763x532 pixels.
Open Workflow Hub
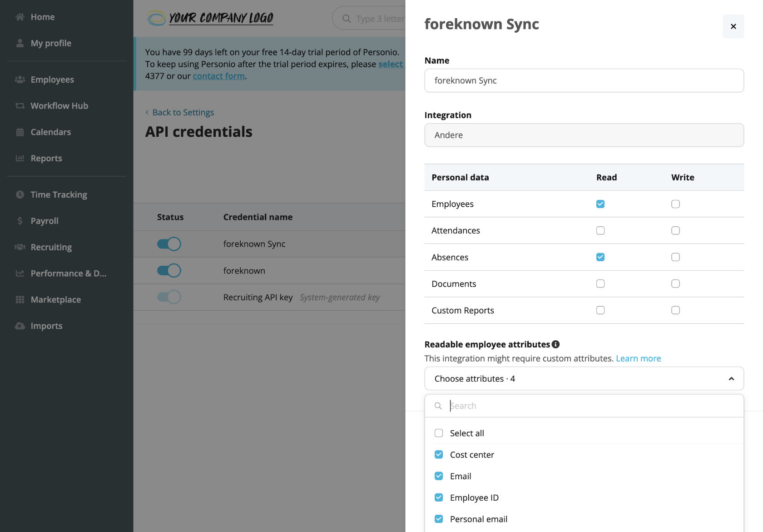coord(59,106)
